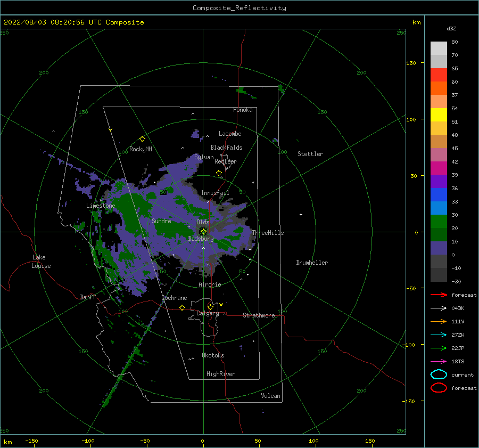The width and height of the screenshot is (479, 448).
Task: Click the Stettler city label
Action: (x=310, y=154)
